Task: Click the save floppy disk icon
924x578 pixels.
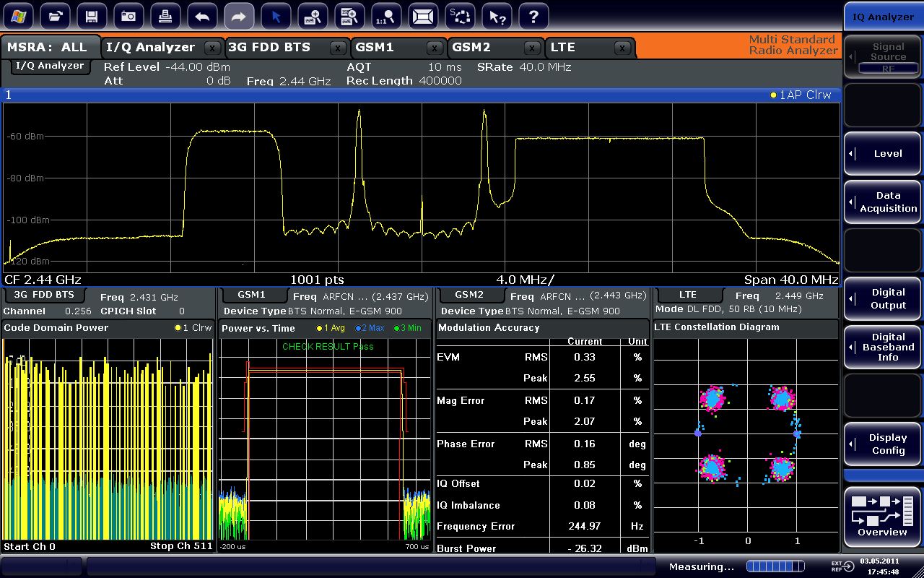Action: coord(92,16)
